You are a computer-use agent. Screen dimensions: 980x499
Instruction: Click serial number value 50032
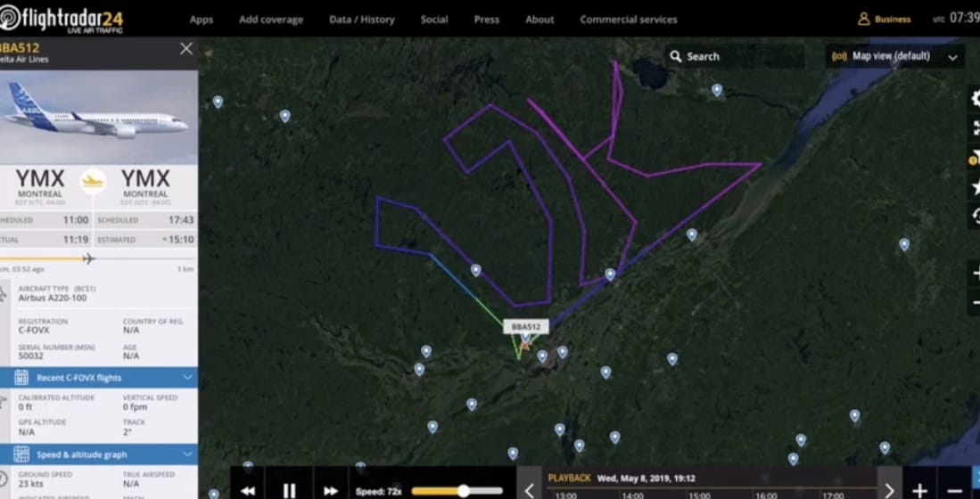[30, 356]
